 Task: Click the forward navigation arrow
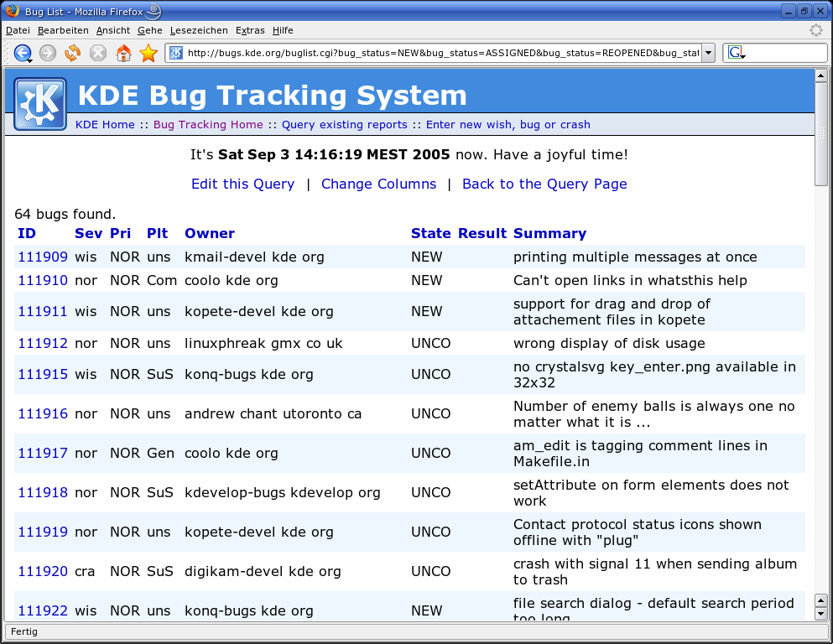coord(48,53)
